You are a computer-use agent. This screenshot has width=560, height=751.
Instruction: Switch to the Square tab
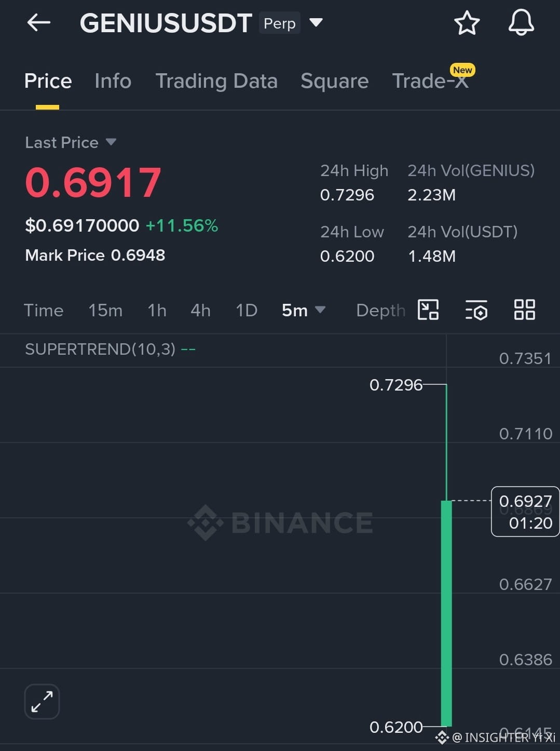(x=334, y=81)
